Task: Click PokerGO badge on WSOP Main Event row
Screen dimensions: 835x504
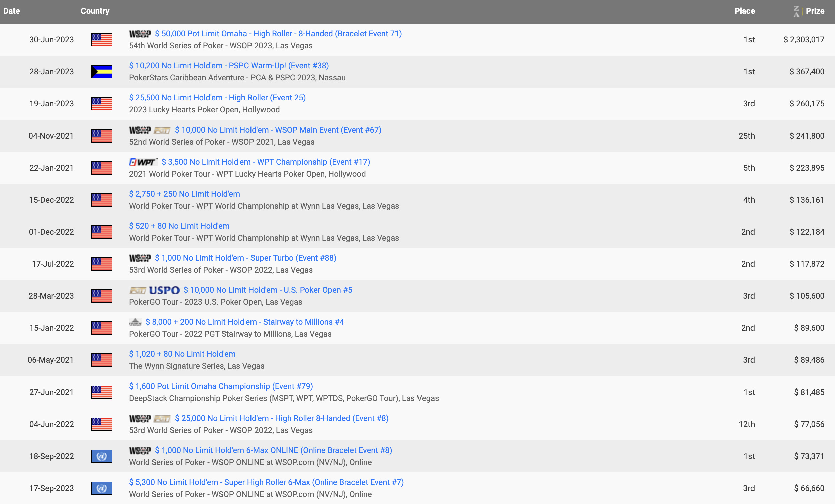Action: (162, 130)
